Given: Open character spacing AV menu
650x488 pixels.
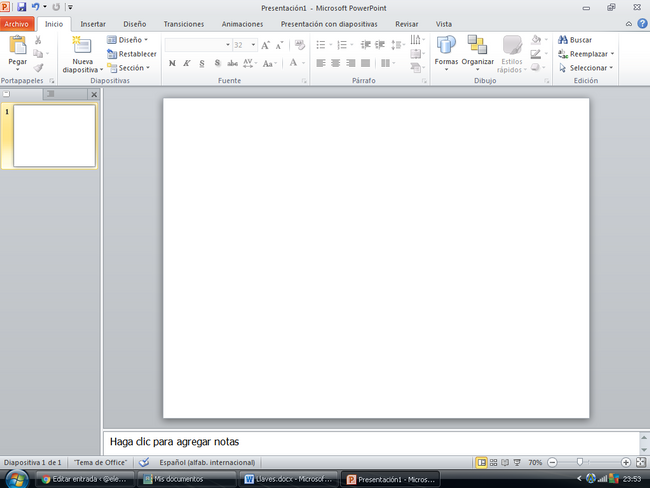Looking at the screenshot, I should point(250,63).
